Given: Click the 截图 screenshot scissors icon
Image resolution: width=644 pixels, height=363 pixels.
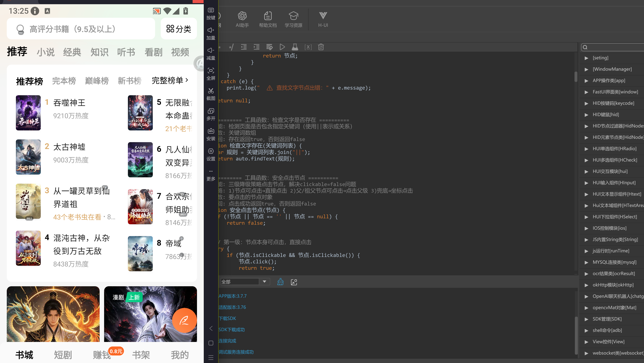Looking at the screenshot, I should 211,91.
